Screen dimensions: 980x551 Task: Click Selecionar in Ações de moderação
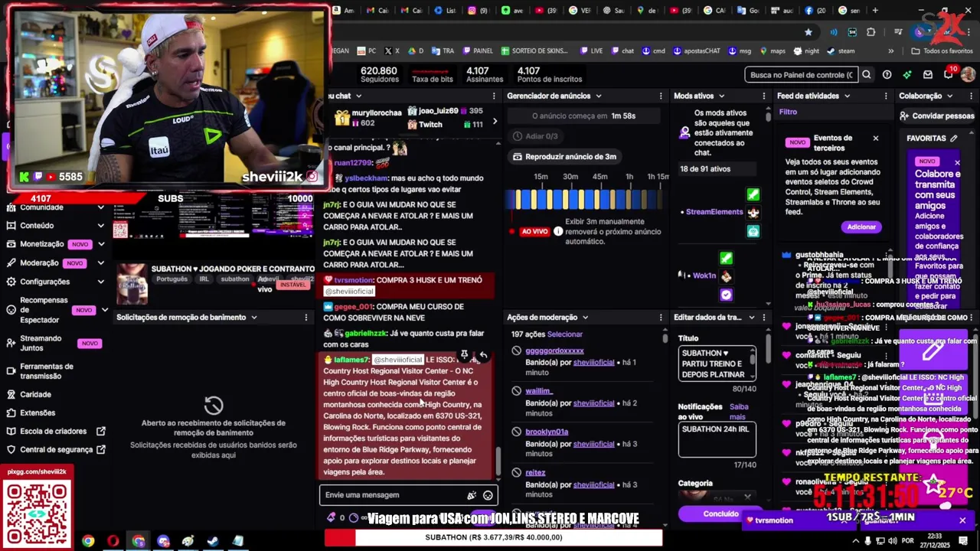coord(564,334)
